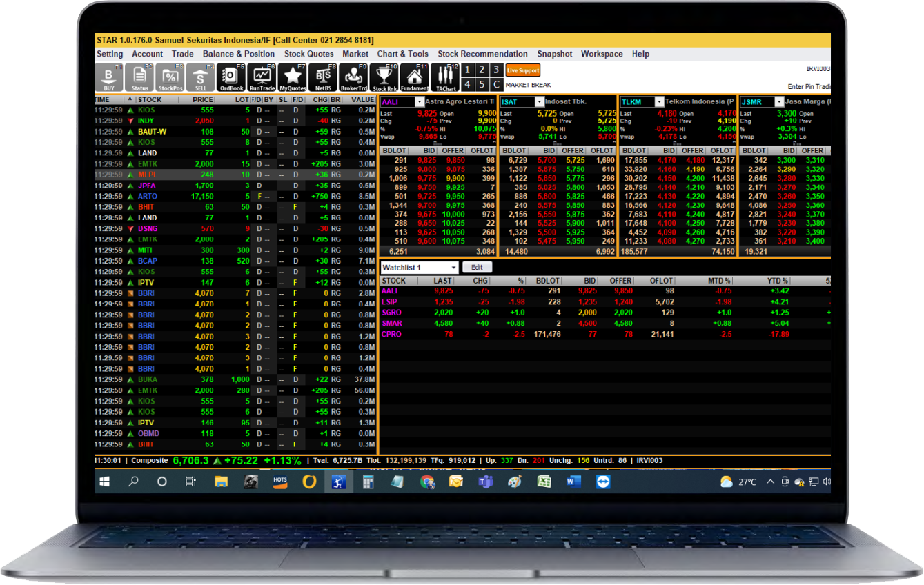Open the Windows Start menu

point(106,482)
